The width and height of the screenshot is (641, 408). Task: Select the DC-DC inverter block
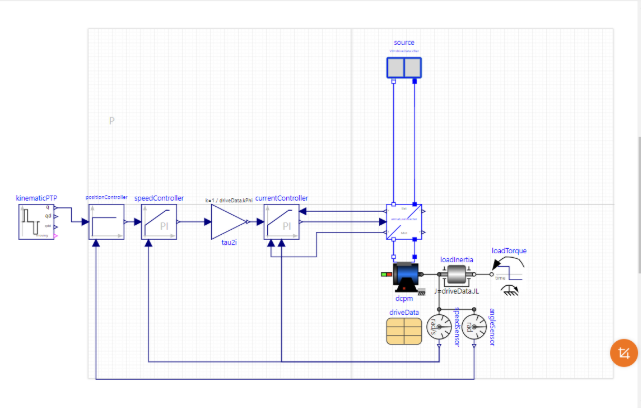coord(404,222)
